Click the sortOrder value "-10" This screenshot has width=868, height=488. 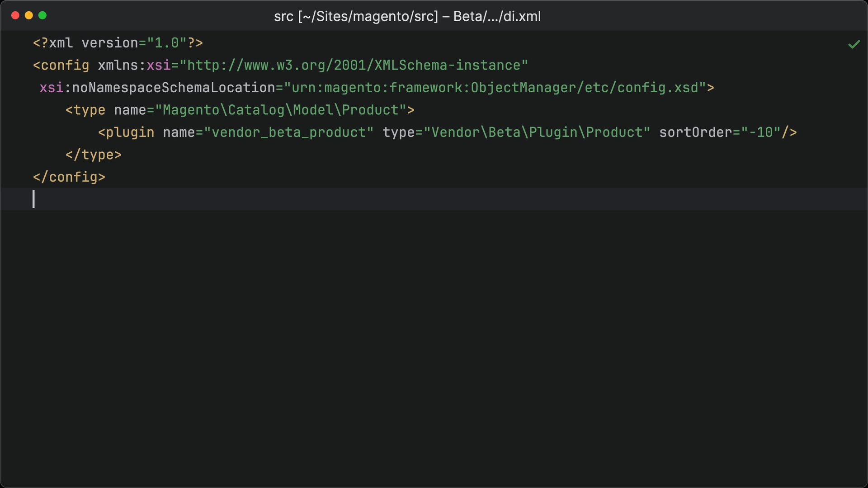click(761, 132)
